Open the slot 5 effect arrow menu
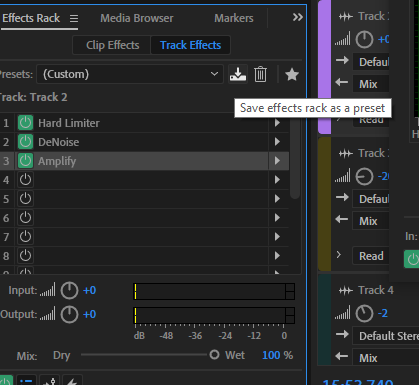Viewport: 419px width, 385px height. click(277, 199)
